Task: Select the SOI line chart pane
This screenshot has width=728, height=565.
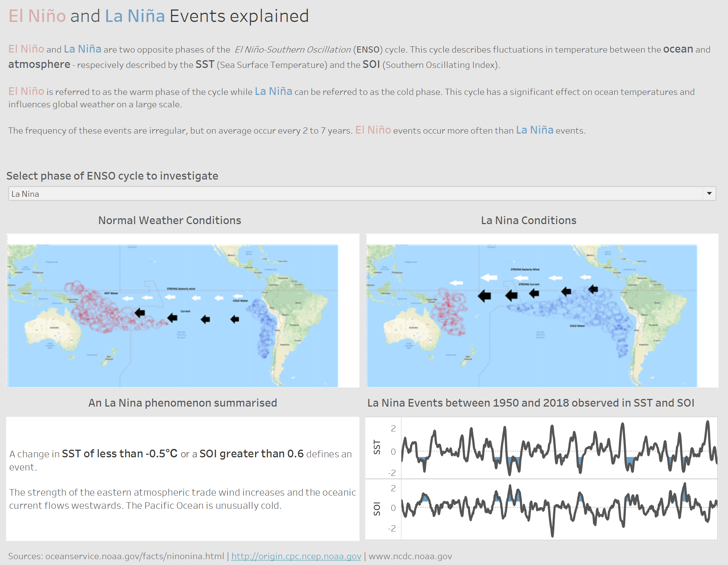Action: point(558,509)
